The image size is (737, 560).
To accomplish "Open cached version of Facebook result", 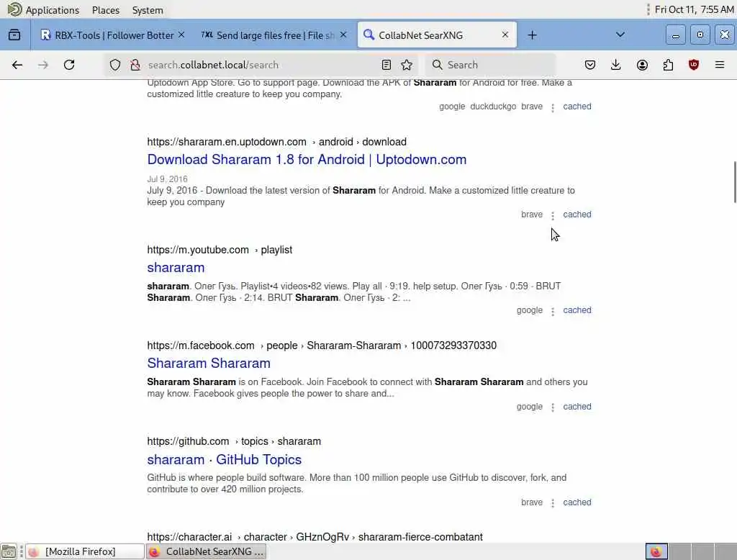I will tap(577, 407).
